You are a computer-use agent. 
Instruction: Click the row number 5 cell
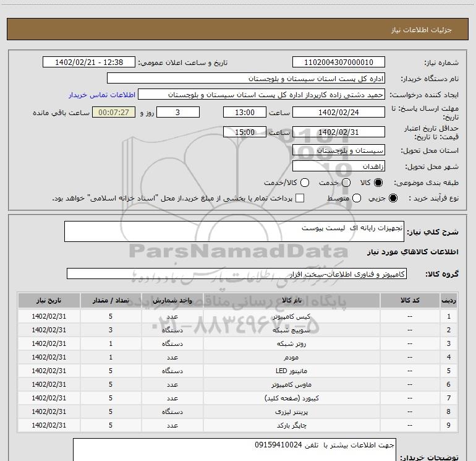(x=449, y=371)
